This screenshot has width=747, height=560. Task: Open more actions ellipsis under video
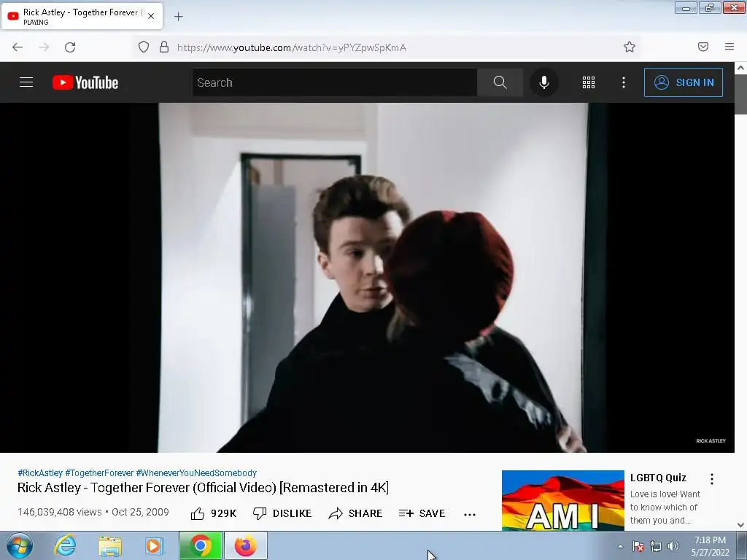tap(470, 514)
